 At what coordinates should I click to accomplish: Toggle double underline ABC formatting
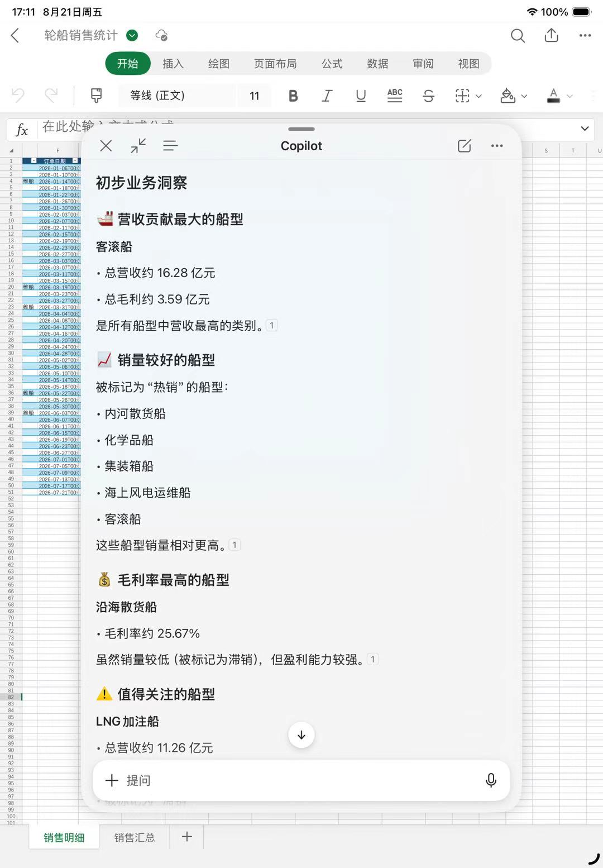pos(395,96)
